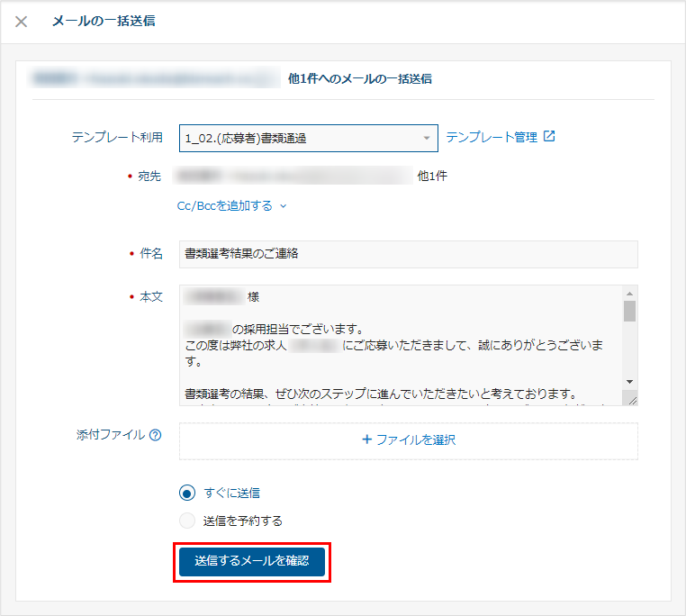
Task: Click the external-link icon beside テンプレート管理
Action: point(549,136)
